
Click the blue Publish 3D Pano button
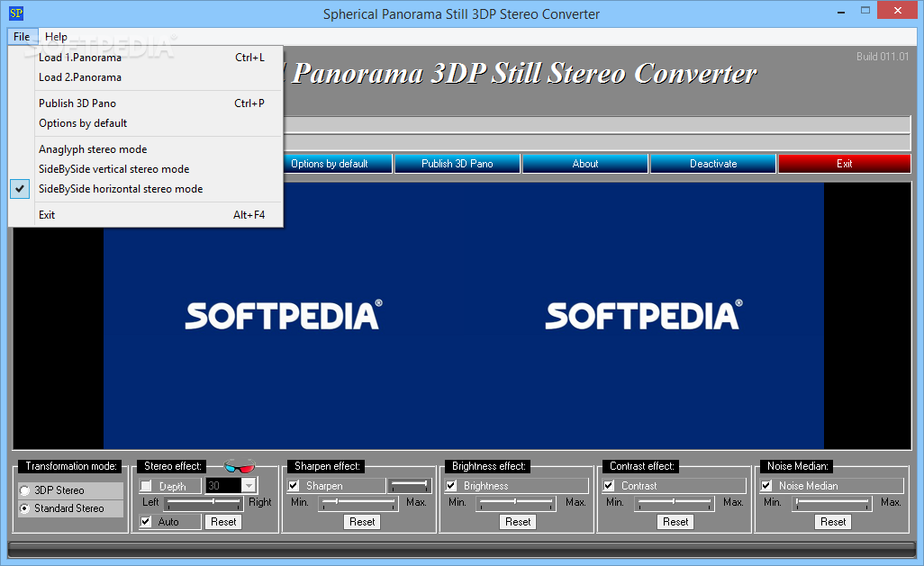(457, 164)
